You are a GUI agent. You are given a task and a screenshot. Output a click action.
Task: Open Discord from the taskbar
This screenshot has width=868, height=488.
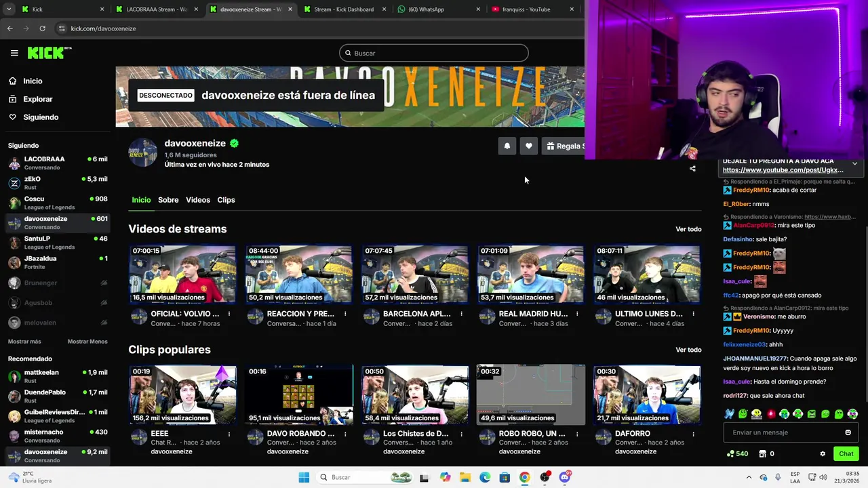tap(565, 477)
